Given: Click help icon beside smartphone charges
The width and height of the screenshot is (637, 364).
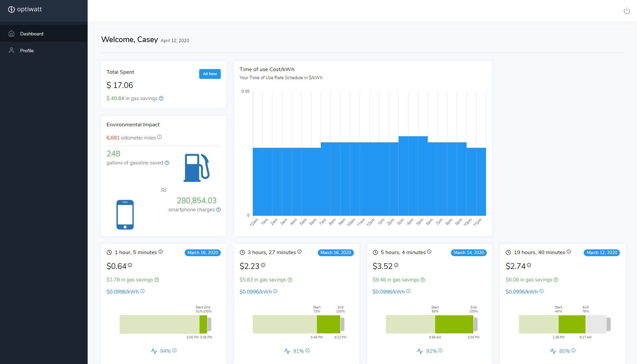Looking at the screenshot, I should coord(218,210).
